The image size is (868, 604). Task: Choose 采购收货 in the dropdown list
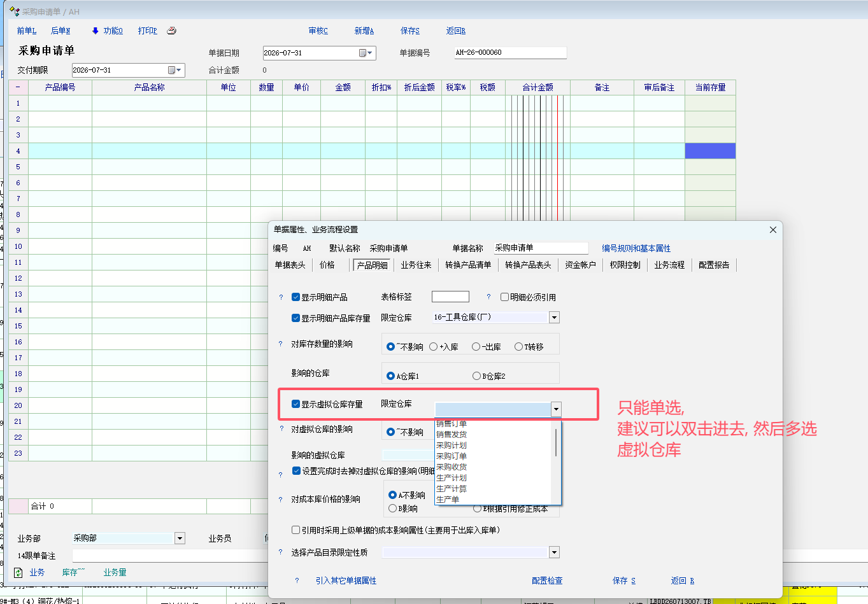coord(452,467)
